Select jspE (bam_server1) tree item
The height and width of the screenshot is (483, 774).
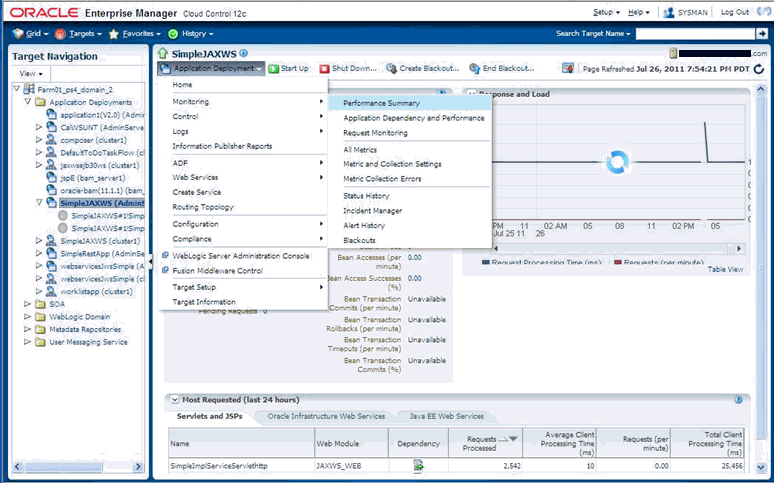[93, 178]
